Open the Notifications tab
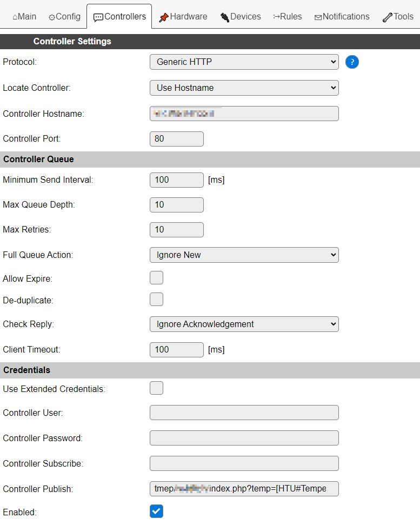Image resolution: width=420 pixels, height=525 pixels. [x=342, y=17]
